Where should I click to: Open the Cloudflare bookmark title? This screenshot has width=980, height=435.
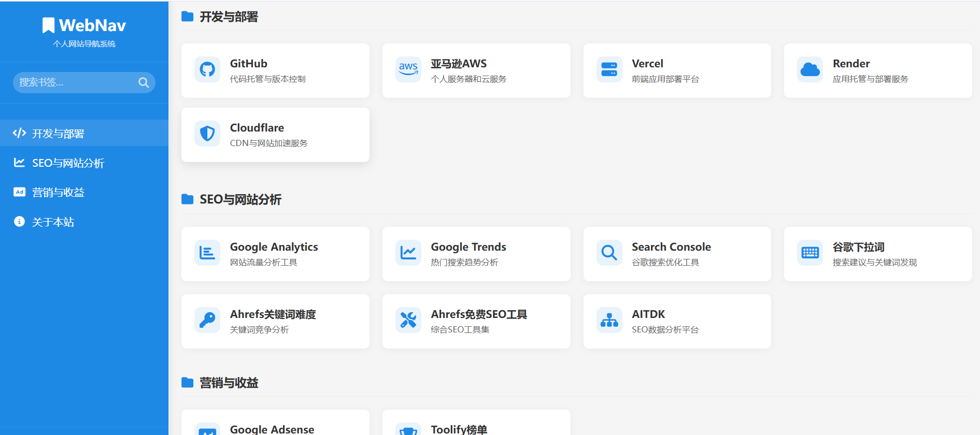257,128
